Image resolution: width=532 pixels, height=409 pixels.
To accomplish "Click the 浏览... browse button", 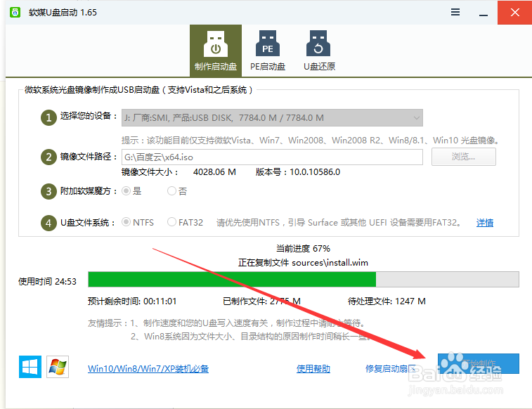I will tap(463, 157).
